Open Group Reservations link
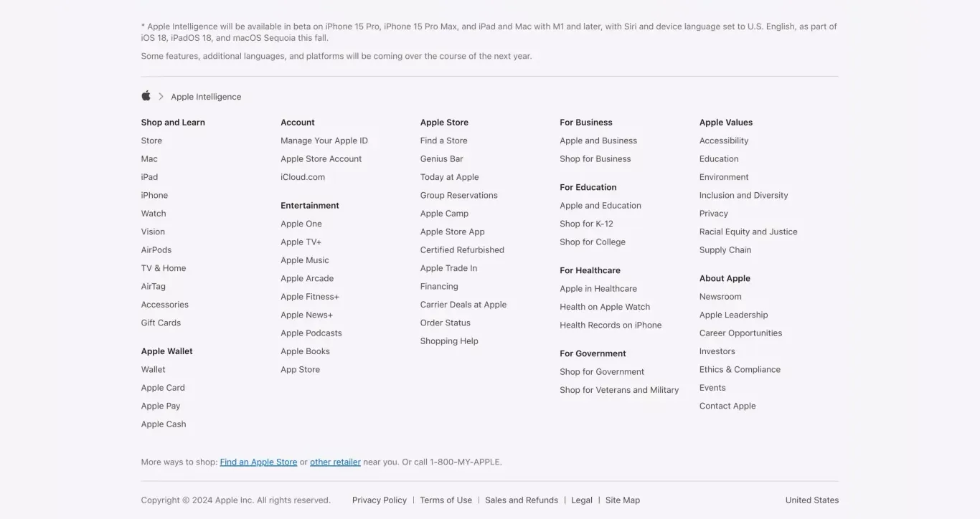The height and width of the screenshot is (519, 980). 459,195
